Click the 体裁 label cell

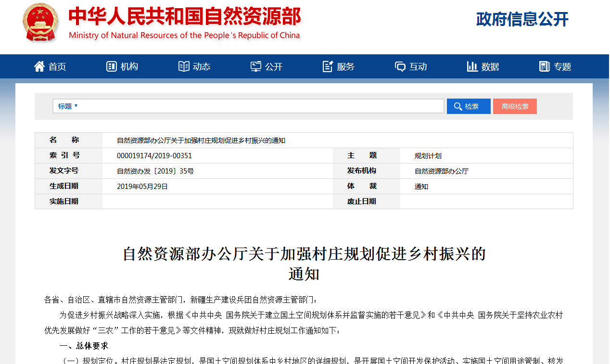click(x=367, y=186)
